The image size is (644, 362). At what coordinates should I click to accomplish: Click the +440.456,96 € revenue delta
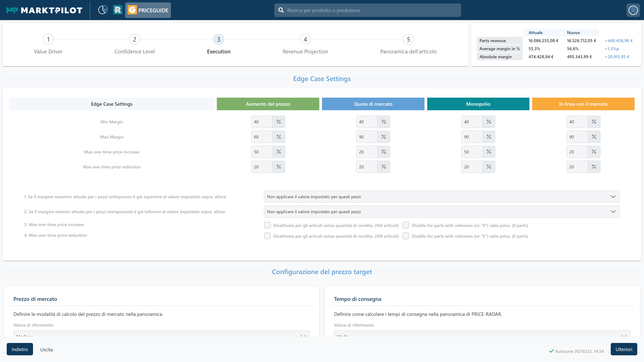(619, 40)
